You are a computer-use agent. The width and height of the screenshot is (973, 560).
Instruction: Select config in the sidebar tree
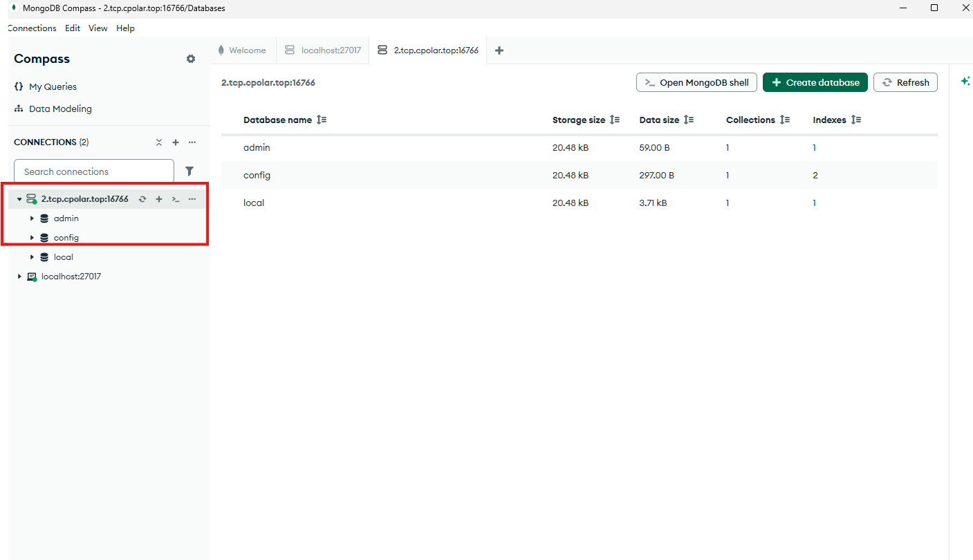point(66,238)
